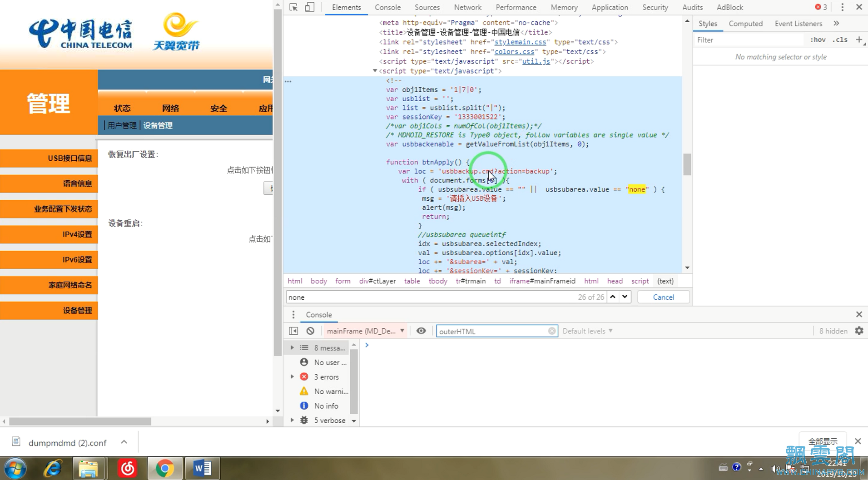Switch to the Sources tab

pyautogui.click(x=427, y=7)
